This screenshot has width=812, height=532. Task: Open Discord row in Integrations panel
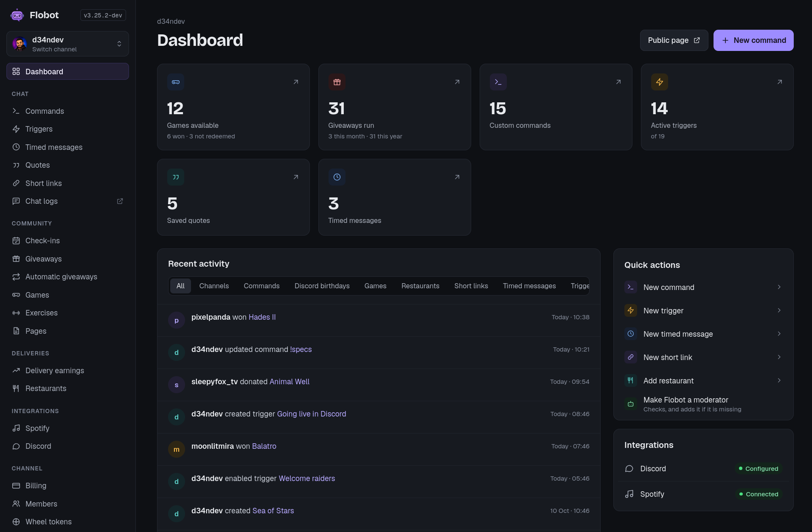(703, 469)
